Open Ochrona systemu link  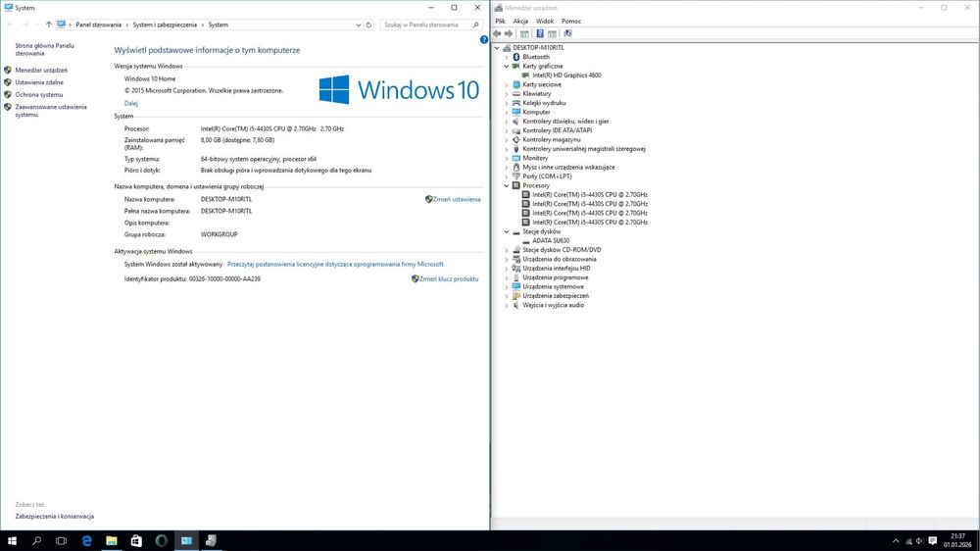[39, 95]
